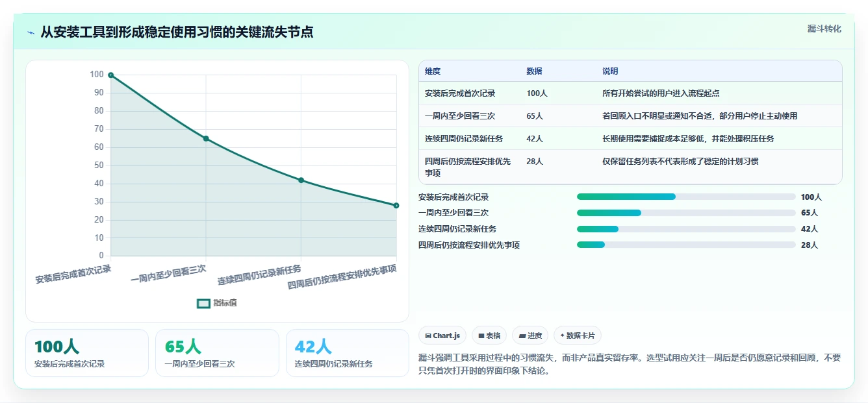Click the chart data point at 42
This screenshot has height=403, width=868.
pyautogui.click(x=301, y=180)
